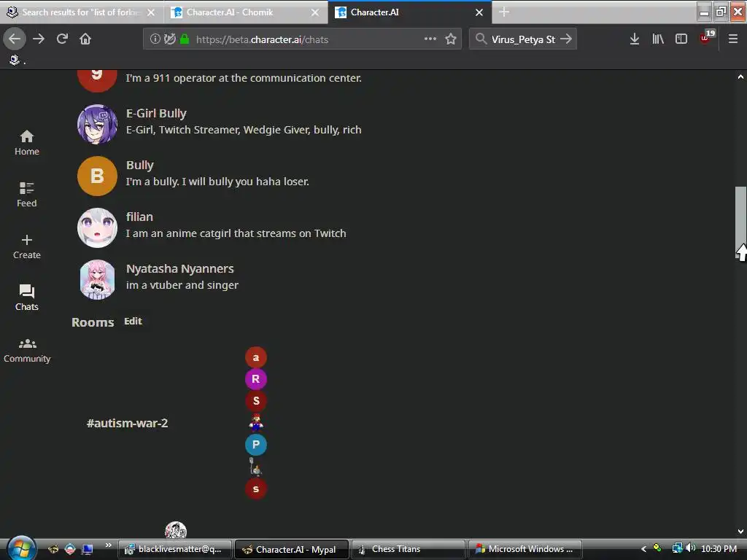Go to Home in the sidebar
The height and width of the screenshot is (560, 747).
coord(27,143)
